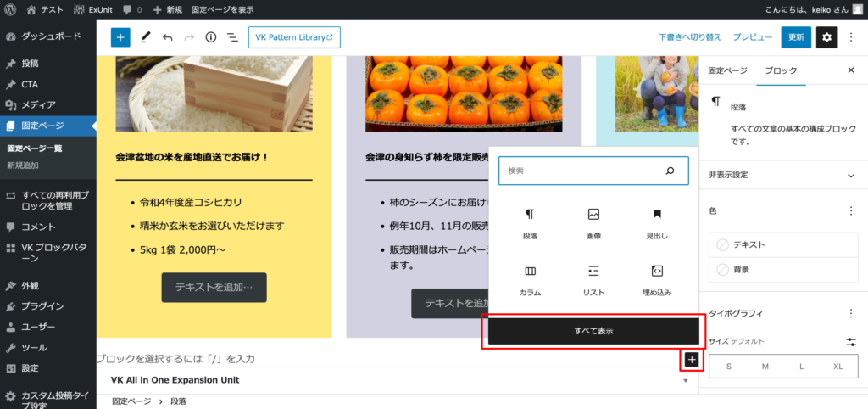Screen dimensions: 868x409
Task: Open ユーザー menu
Action: click(x=48, y=327)
